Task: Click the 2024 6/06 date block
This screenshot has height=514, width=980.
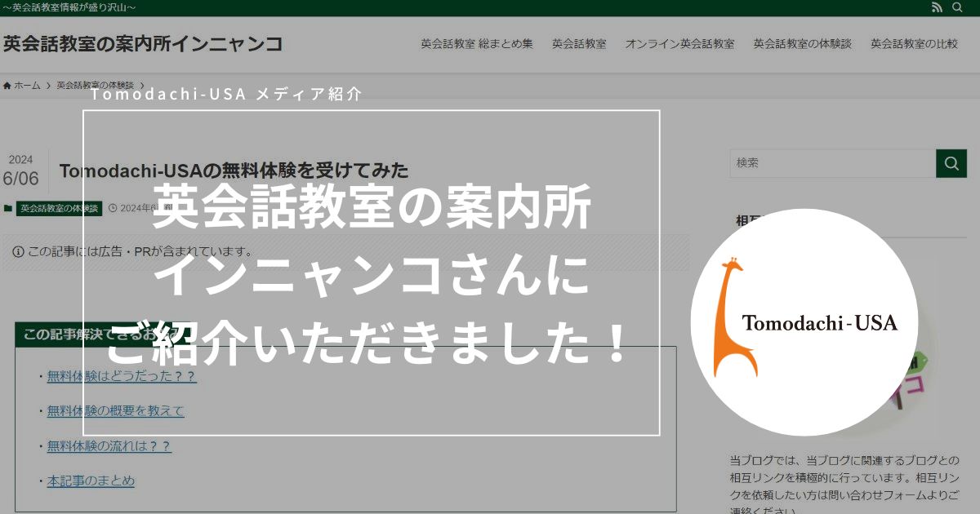Action: [x=22, y=171]
